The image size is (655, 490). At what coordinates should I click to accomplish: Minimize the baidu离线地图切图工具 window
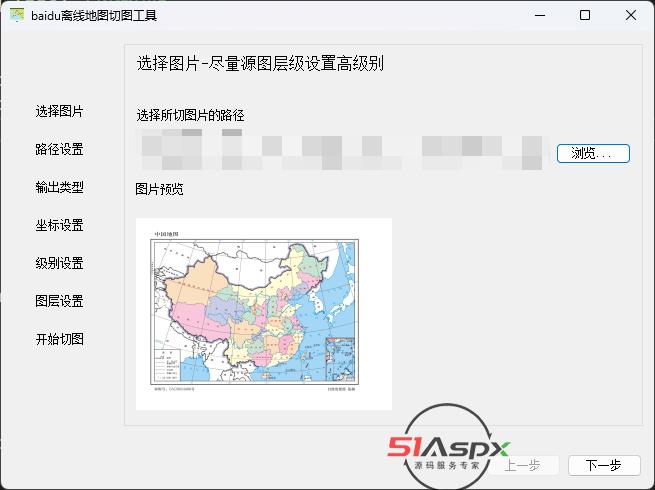pos(540,15)
